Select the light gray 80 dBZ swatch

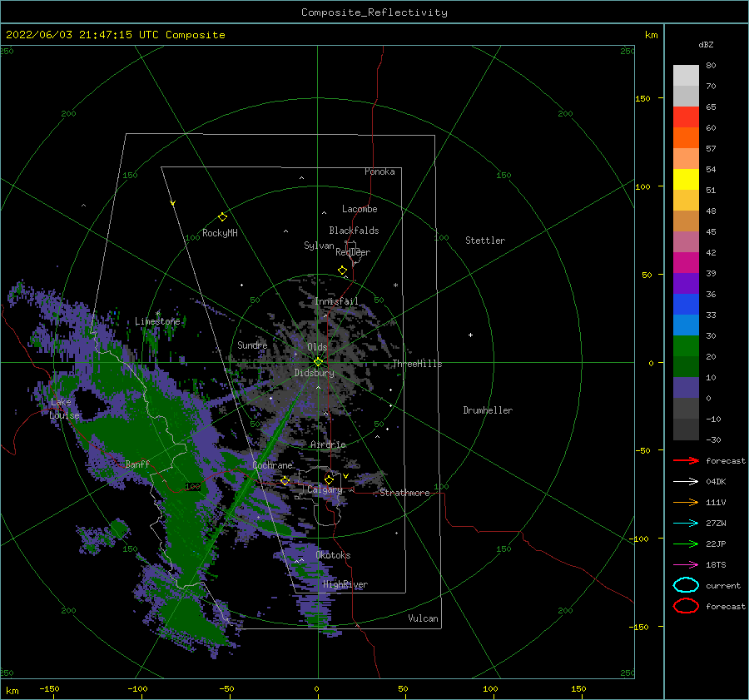pos(686,75)
